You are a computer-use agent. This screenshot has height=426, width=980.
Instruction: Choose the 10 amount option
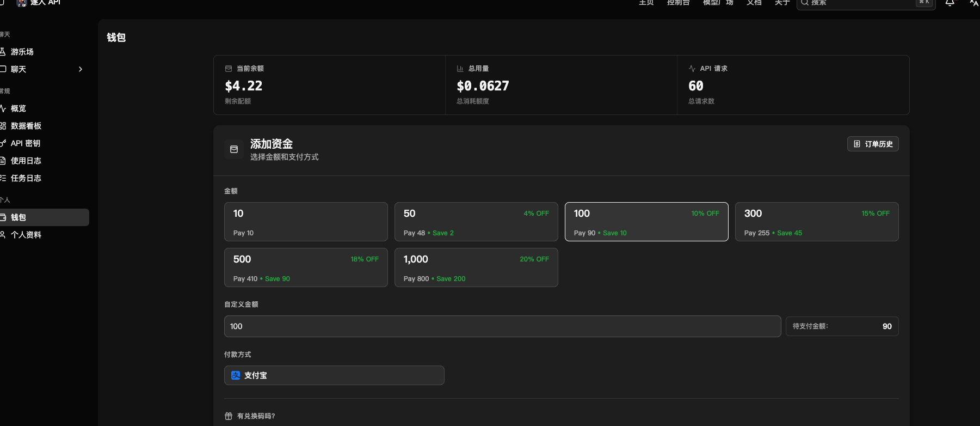tap(306, 222)
